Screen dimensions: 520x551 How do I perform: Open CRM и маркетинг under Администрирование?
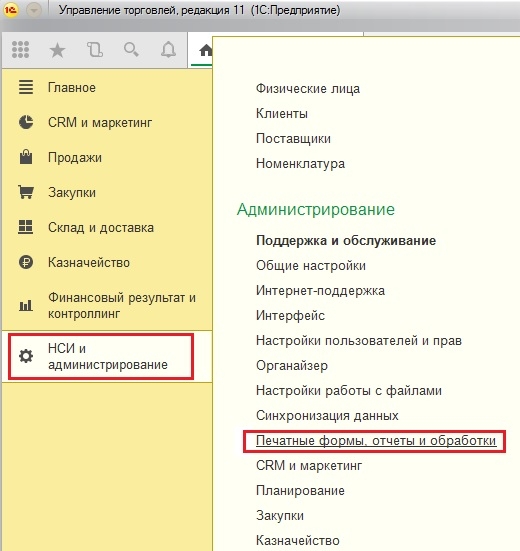click(x=309, y=466)
